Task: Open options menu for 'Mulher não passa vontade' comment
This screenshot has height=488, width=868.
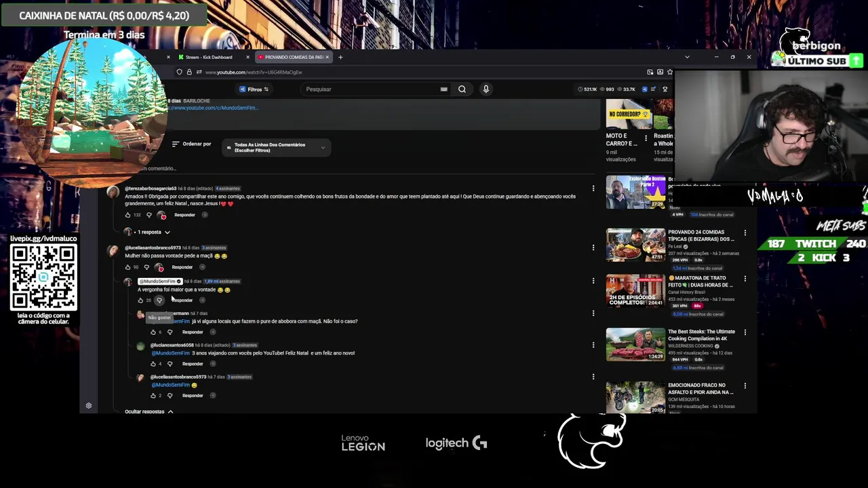Action: tap(593, 248)
